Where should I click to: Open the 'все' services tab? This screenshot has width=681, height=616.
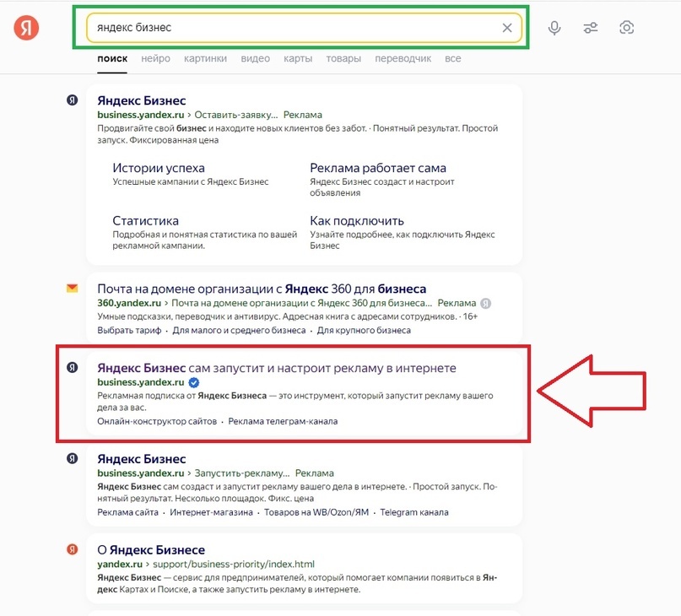tap(452, 58)
